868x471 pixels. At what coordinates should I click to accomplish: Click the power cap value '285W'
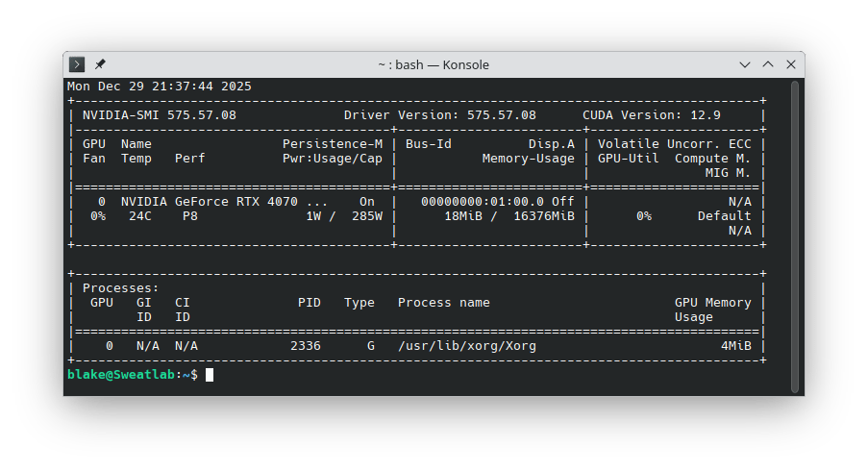pos(367,216)
